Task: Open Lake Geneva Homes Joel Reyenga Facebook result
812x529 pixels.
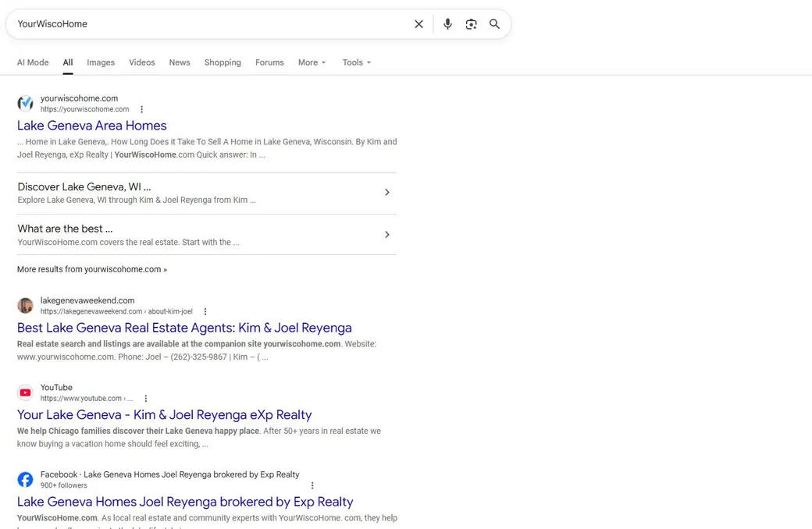Action: 185,502
